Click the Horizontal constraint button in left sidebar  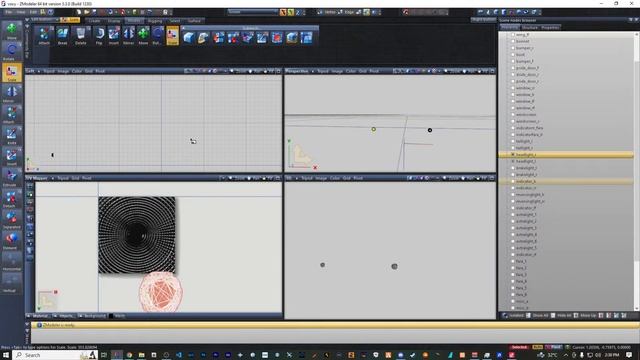(11, 262)
